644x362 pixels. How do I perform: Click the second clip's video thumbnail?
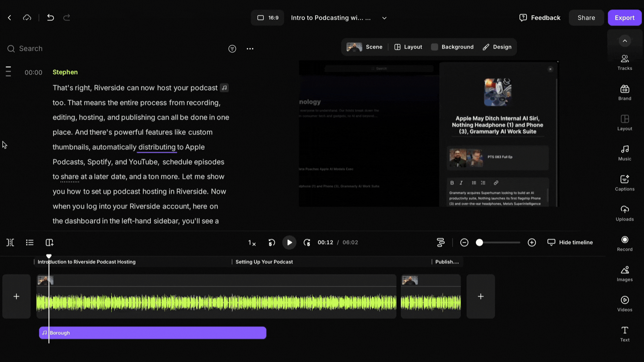click(410, 280)
